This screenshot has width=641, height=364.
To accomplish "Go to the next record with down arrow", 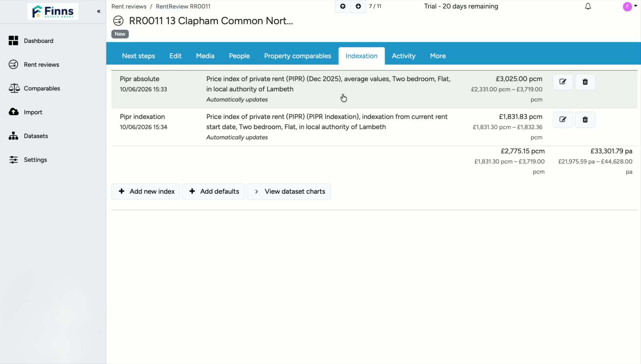I will pyautogui.click(x=358, y=6).
